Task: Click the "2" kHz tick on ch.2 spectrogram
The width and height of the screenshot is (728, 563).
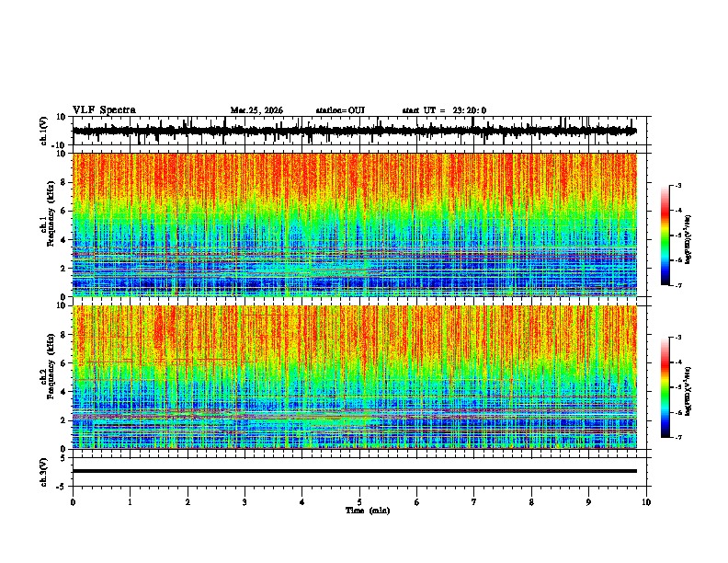Action: tap(64, 420)
